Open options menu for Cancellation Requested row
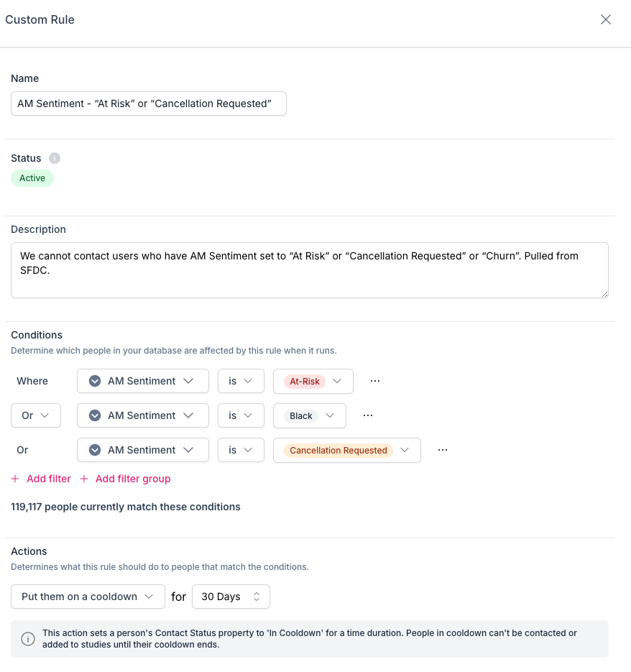The width and height of the screenshot is (631, 672). 443,450
